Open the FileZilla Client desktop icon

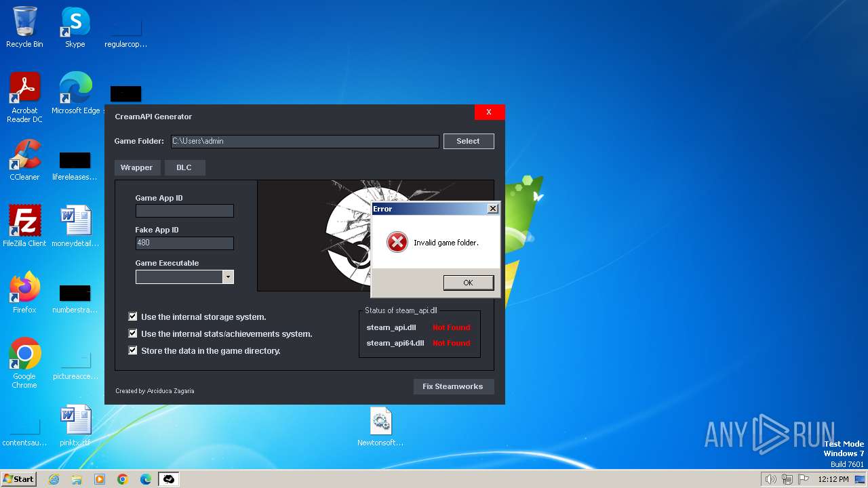pos(24,226)
